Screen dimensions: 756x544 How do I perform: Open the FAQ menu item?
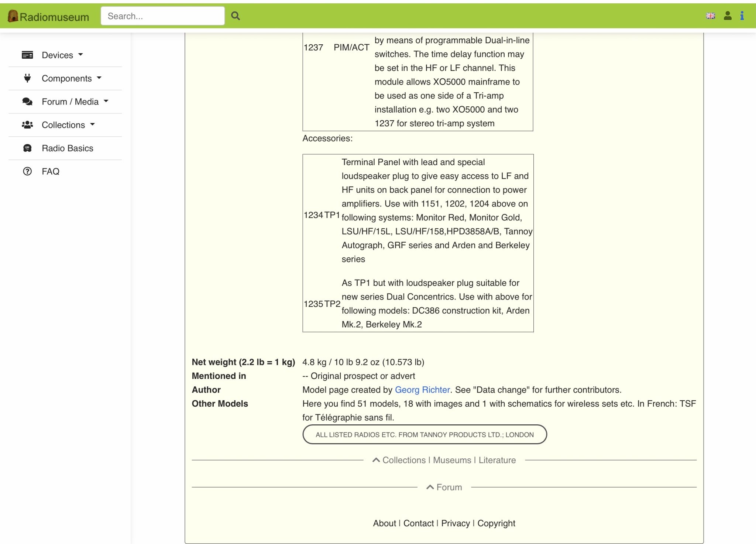point(51,171)
